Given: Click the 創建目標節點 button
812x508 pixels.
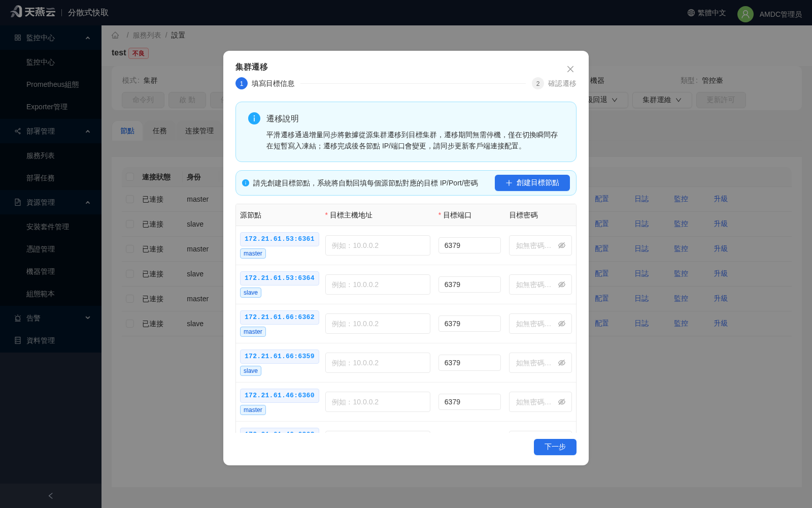Looking at the screenshot, I should (532, 183).
